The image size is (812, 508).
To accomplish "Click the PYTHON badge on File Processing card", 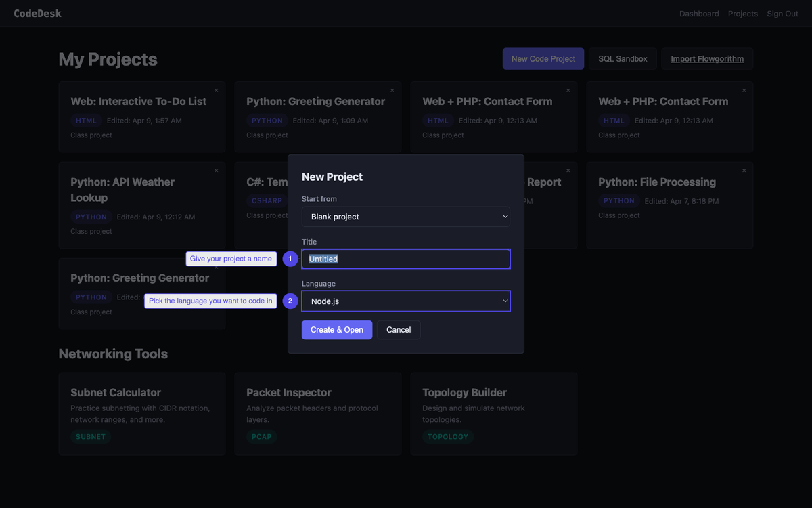I will pos(618,200).
